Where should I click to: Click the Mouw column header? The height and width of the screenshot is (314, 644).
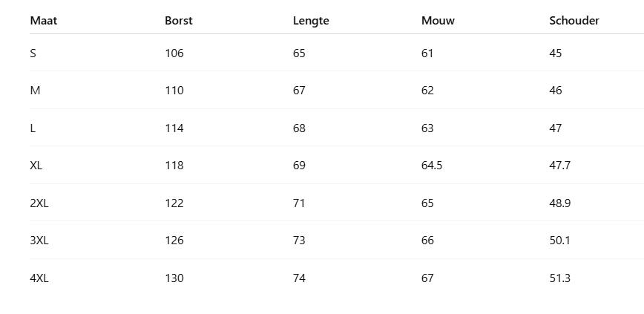(438, 21)
